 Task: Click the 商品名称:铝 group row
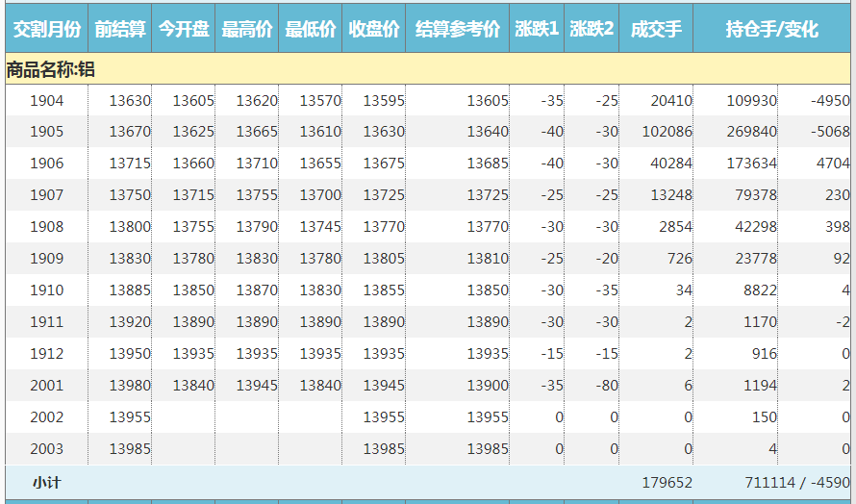(x=50, y=69)
